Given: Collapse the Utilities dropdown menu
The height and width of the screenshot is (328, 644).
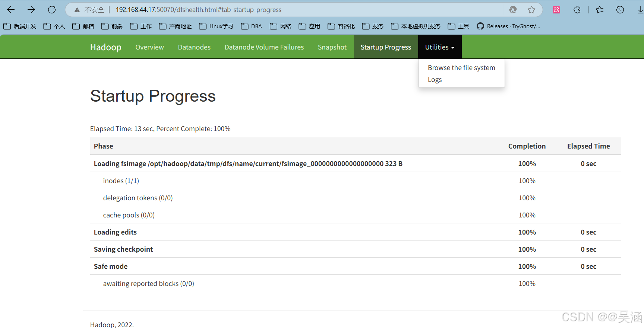Looking at the screenshot, I should point(440,47).
